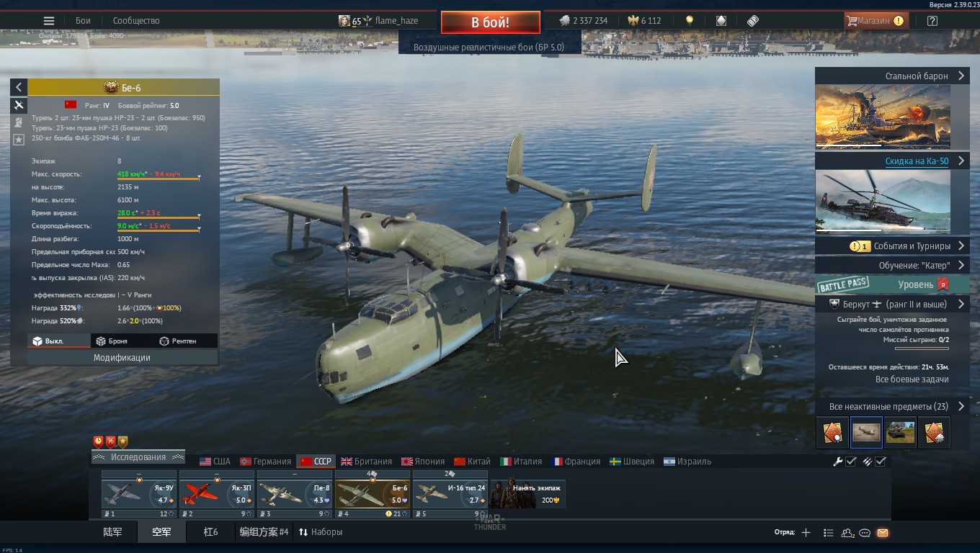Open the hamburger main menu
Screen dimensions: 980x553
click(49, 21)
